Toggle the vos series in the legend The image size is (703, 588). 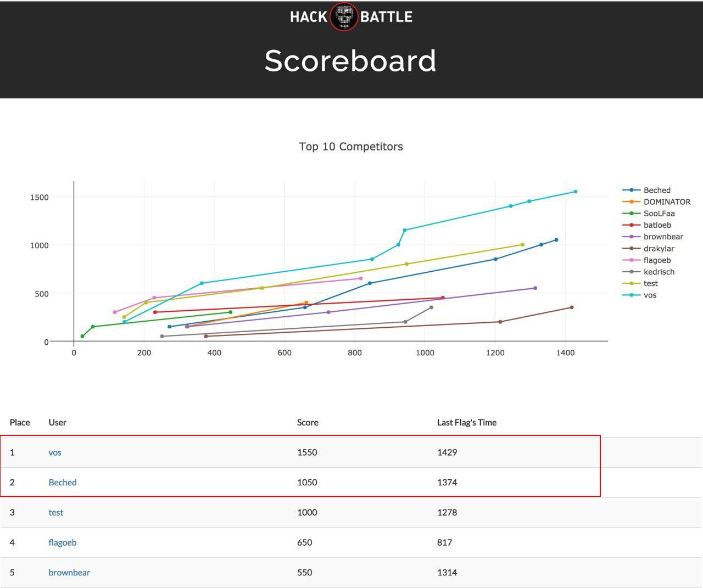coord(640,295)
